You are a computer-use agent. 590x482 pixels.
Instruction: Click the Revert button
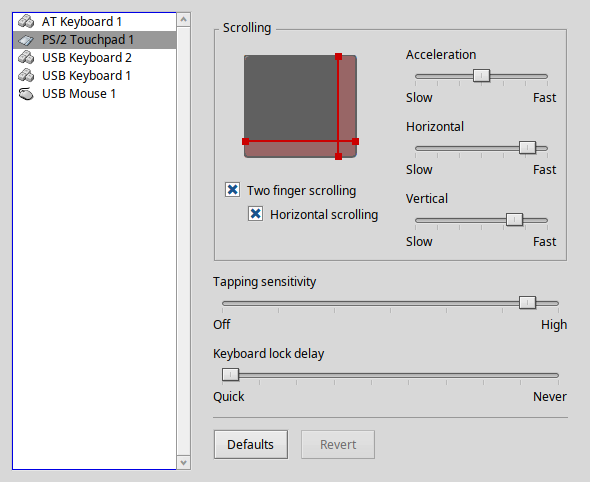click(338, 445)
